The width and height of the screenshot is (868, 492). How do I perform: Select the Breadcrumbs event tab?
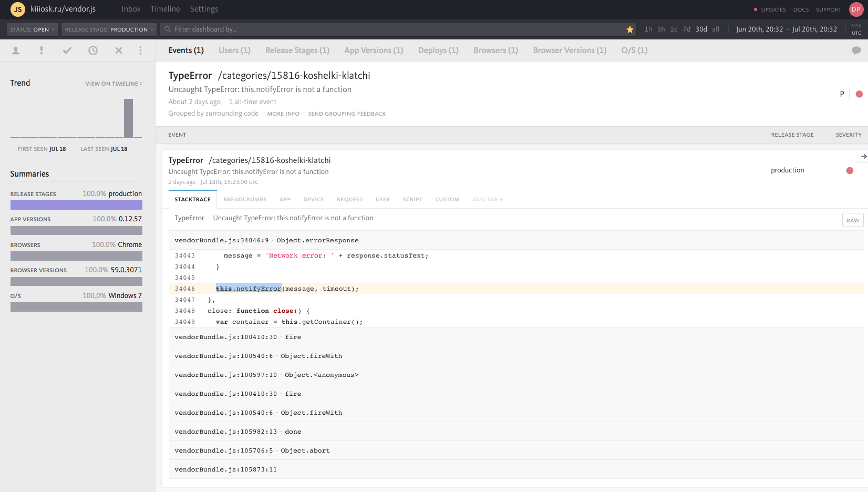245,200
